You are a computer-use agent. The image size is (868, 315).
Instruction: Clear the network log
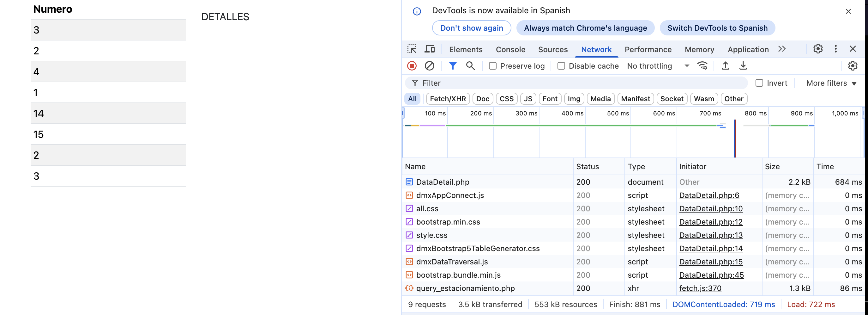coord(429,66)
